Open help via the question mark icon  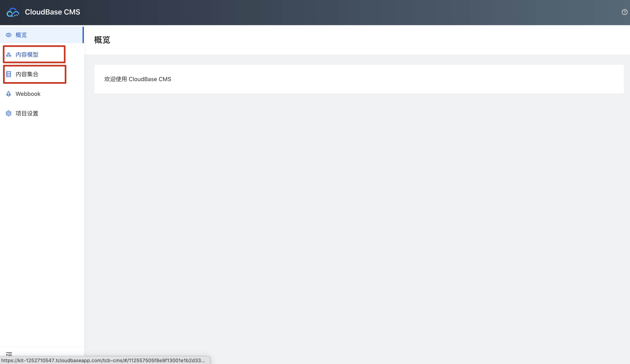[624, 12]
